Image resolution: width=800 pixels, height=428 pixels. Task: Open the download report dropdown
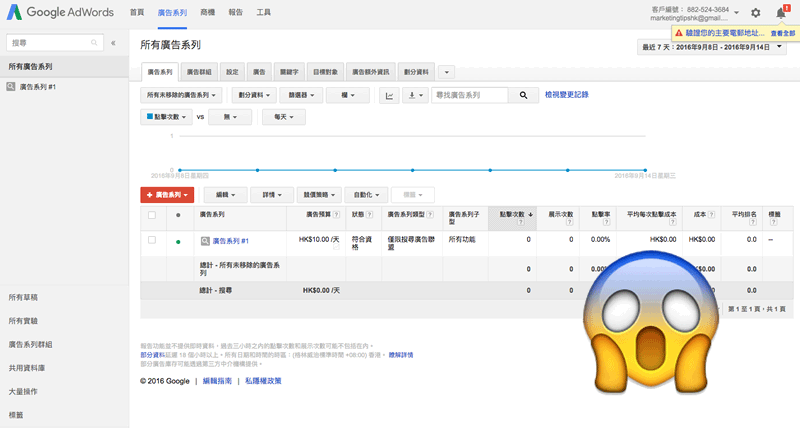point(415,95)
